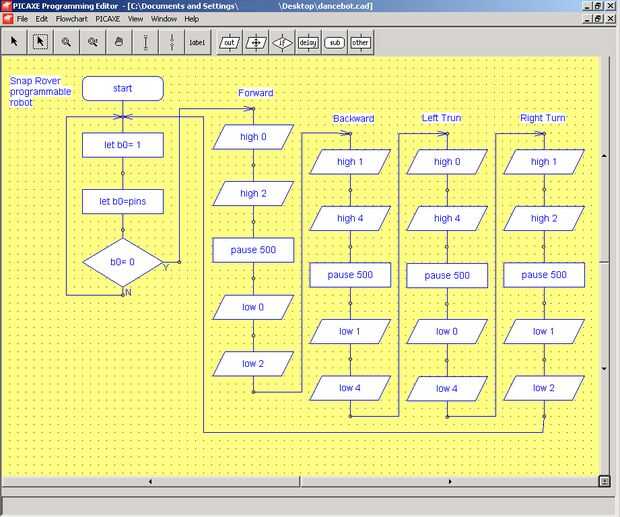Select the start block in flowchart
Screen dimensions: 620x517
point(123,89)
